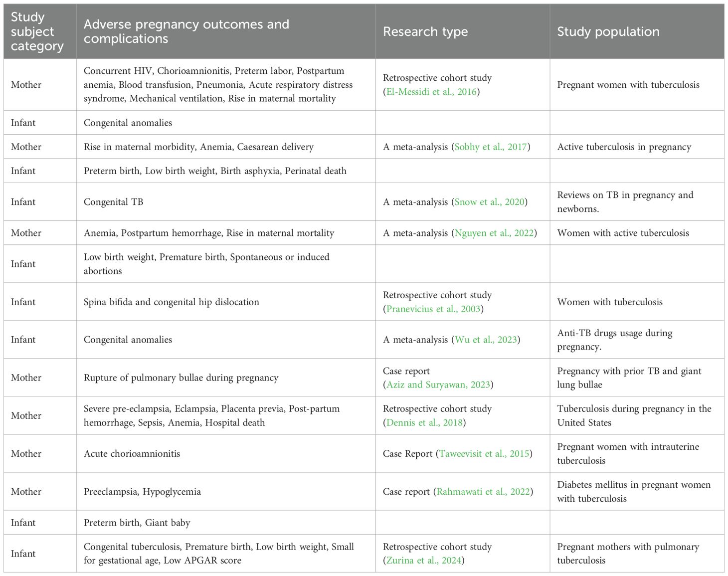Select the Congenital TB table cell
The height and width of the screenshot is (576, 728).
(x=114, y=202)
